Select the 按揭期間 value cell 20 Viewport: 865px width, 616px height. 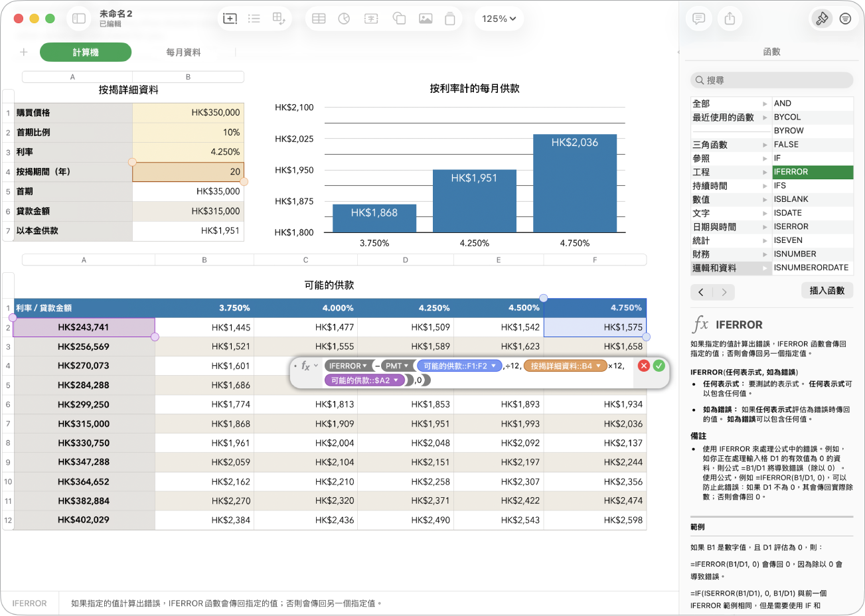coord(188,172)
